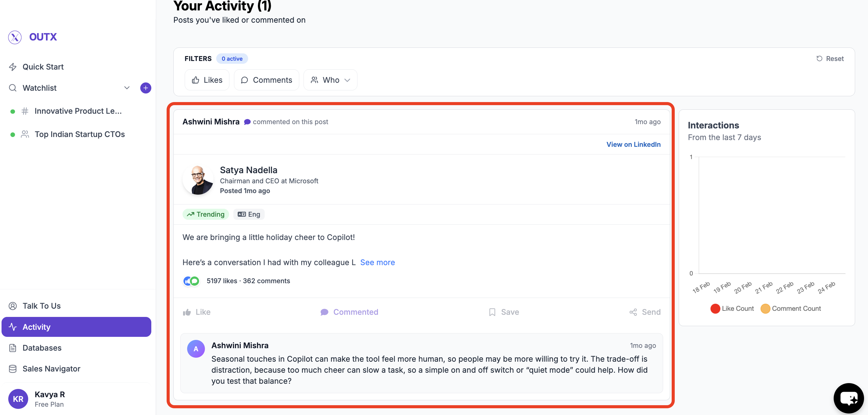Viewport: 868px width, 415px height.
Task: Click the thumbs-up Like on the post
Action: coord(187,312)
